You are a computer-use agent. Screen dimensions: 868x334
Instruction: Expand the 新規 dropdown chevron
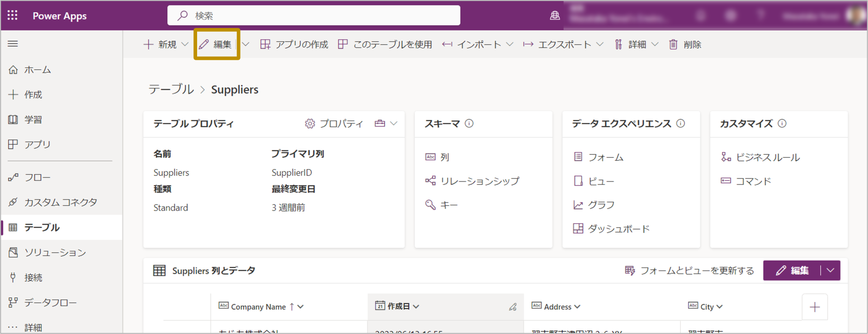pos(184,44)
